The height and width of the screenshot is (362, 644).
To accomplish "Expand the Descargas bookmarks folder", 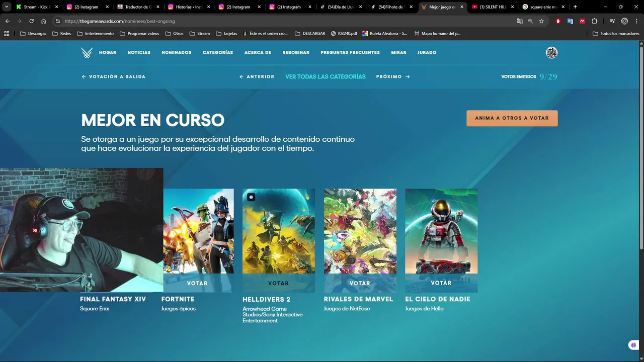I will pyautogui.click(x=33, y=34).
